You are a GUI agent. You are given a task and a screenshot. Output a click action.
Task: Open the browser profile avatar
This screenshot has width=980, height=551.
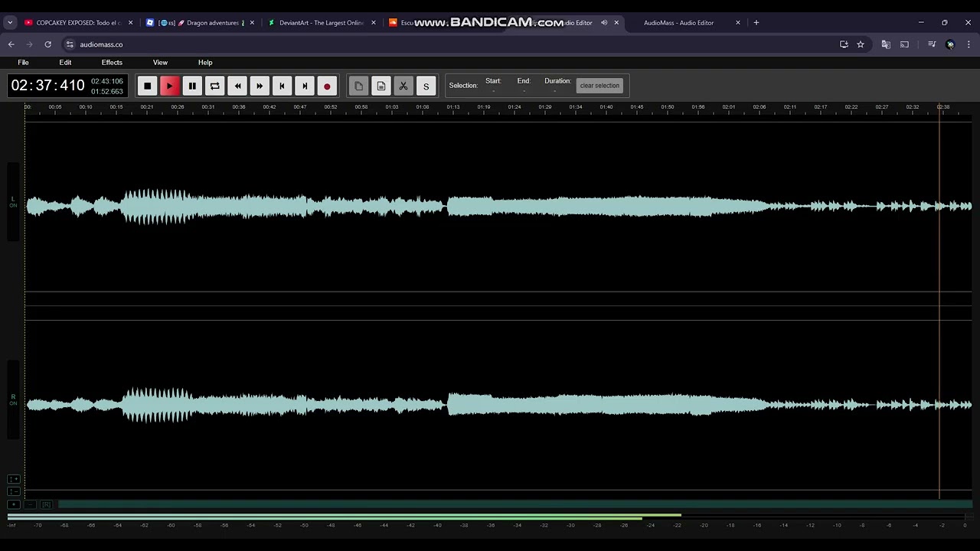tap(950, 44)
